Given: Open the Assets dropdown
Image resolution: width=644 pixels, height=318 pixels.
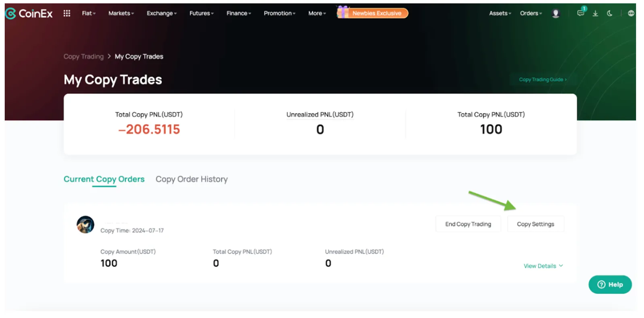Looking at the screenshot, I should click(x=500, y=13).
